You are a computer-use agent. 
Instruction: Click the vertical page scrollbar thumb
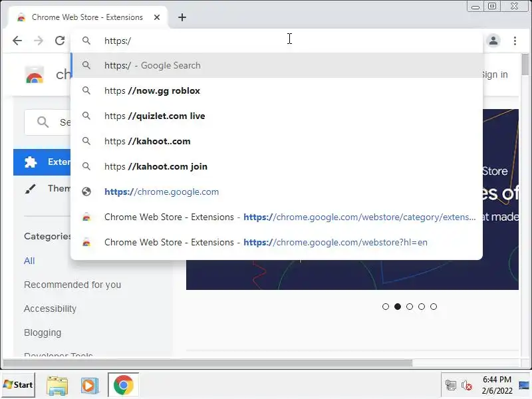click(525, 65)
